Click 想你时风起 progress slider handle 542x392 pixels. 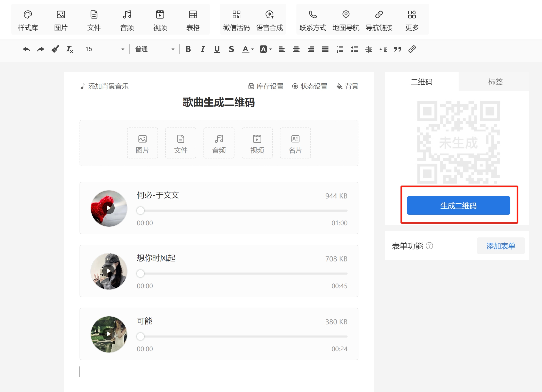(x=140, y=274)
